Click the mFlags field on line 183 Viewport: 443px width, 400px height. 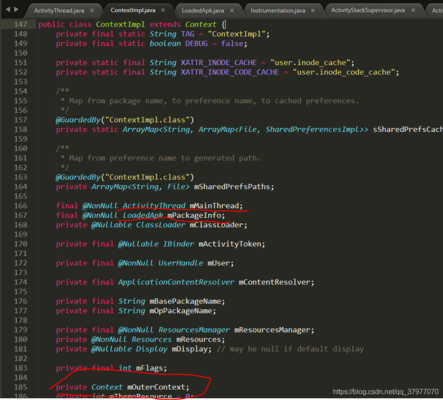(x=149, y=368)
